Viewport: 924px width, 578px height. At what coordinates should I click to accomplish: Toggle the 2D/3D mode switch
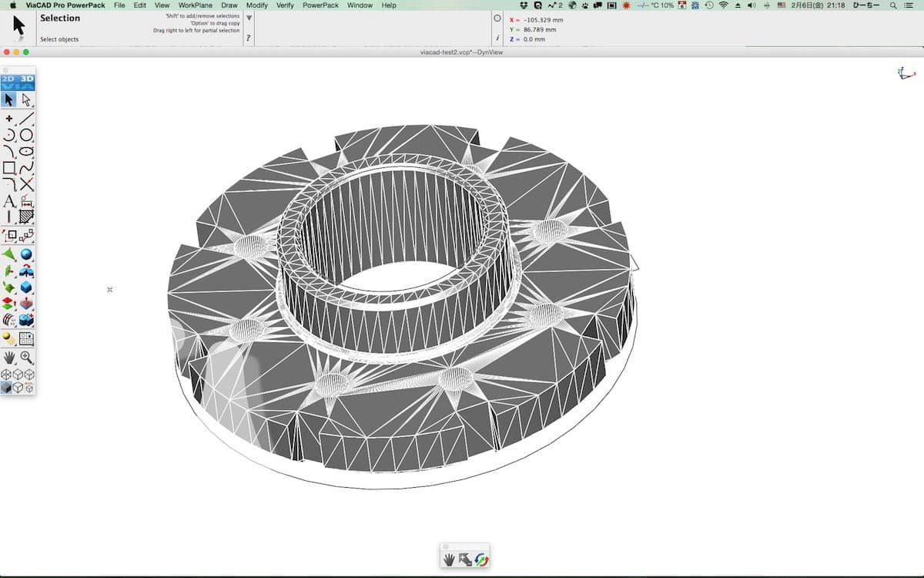point(18,81)
